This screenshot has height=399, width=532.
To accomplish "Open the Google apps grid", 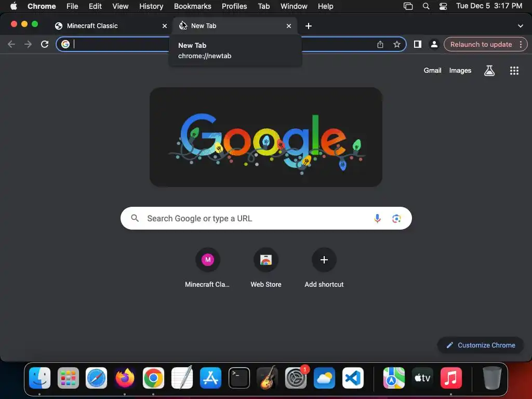I will coord(514,71).
